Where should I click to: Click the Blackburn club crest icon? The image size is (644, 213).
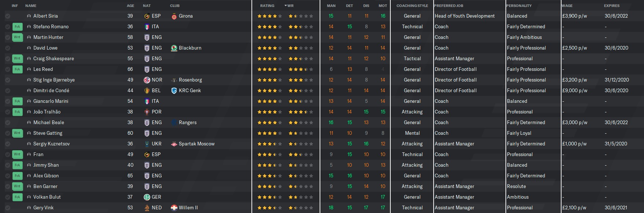click(x=174, y=48)
